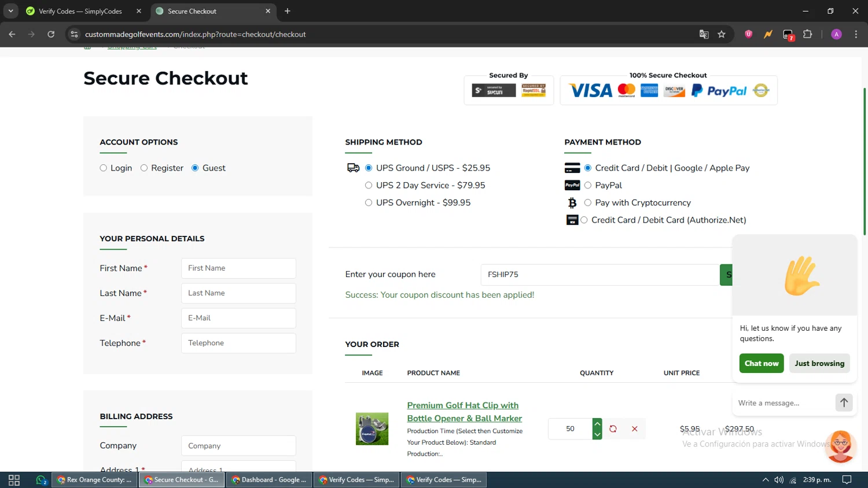Click the Chat now button
868x488 pixels.
(x=762, y=363)
